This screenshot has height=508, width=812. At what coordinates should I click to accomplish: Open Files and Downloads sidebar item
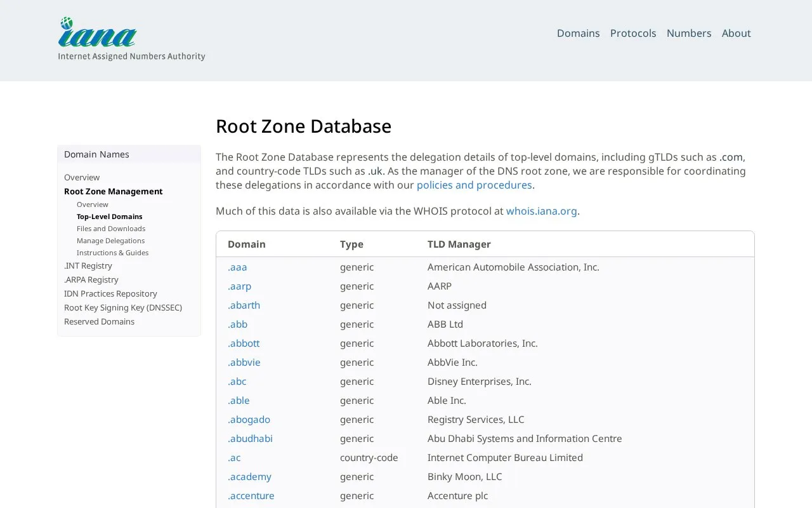tap(111, 229)
